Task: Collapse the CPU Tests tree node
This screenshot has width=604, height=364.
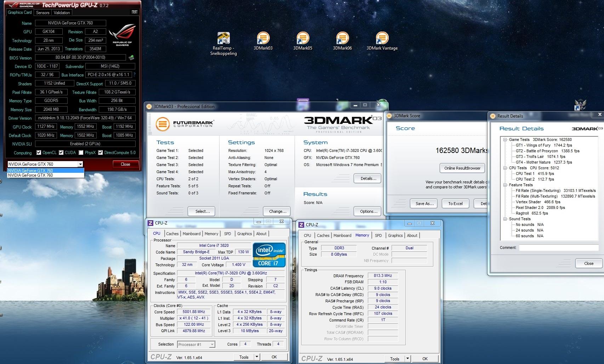Action: (505, 168)
